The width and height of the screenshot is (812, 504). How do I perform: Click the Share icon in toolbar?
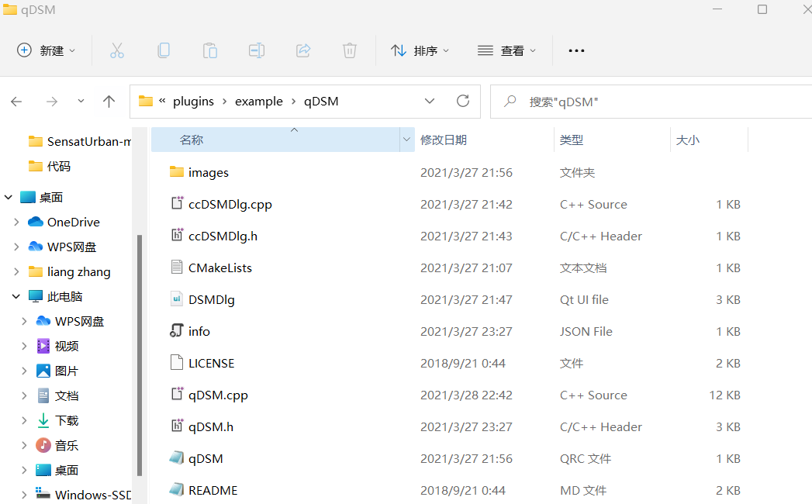303,50
